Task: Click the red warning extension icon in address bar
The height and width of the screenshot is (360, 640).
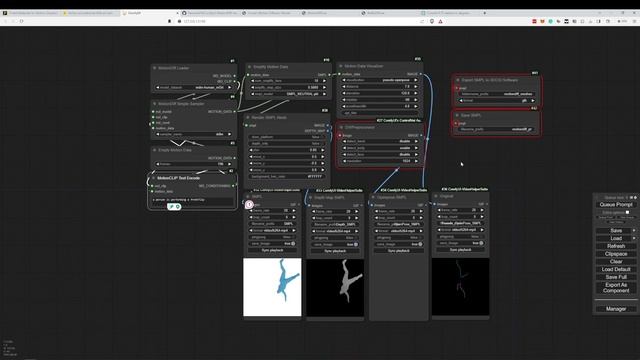Action: coord(440,21)
